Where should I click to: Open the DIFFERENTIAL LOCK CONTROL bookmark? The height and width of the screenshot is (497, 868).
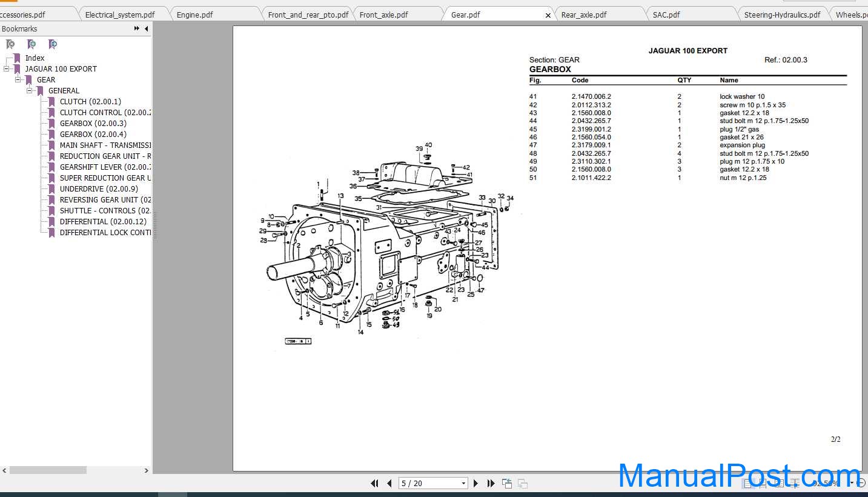tap(105, 233)
